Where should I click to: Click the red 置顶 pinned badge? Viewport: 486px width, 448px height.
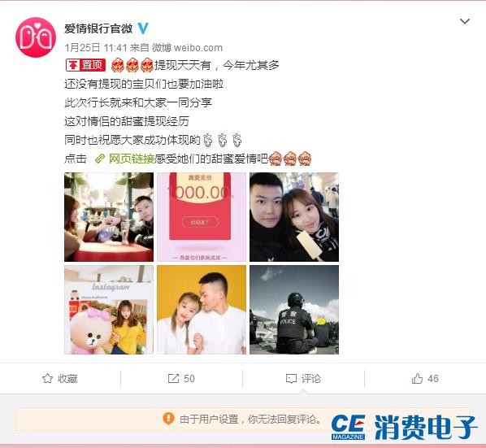(85, 65)
